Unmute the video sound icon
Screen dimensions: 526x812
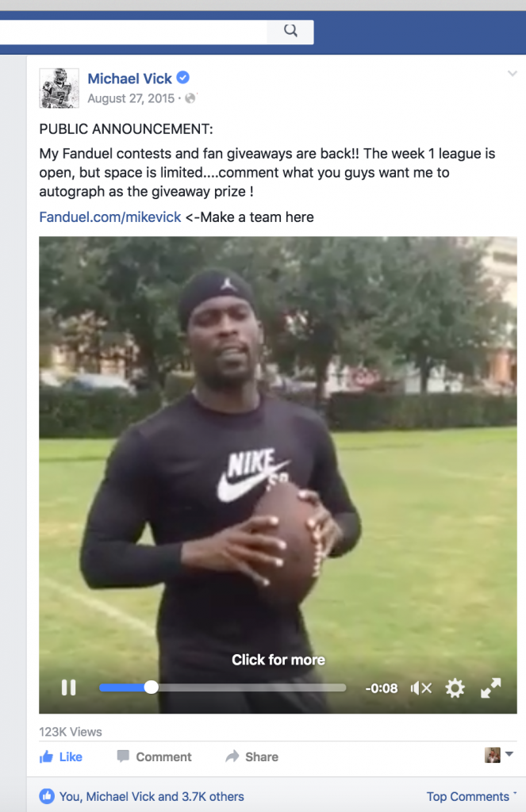[x=420, y=688]
